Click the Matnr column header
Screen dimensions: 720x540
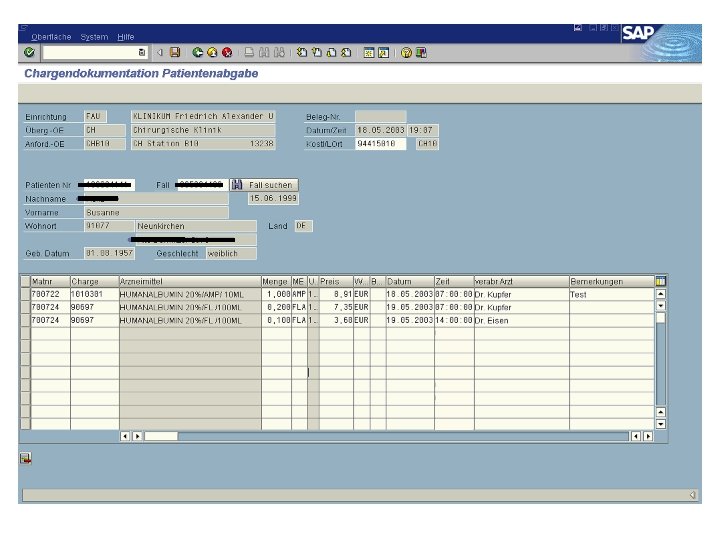pos(50,281)
